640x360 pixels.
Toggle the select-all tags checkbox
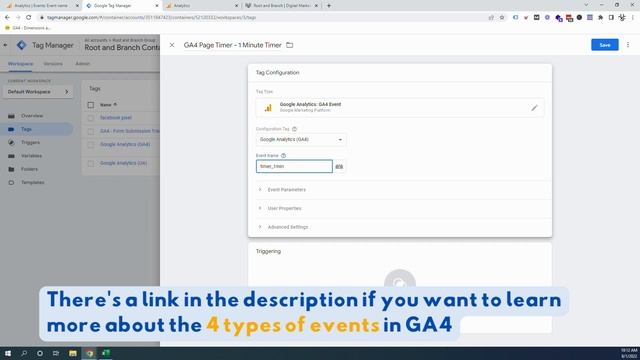coord(91,105)
